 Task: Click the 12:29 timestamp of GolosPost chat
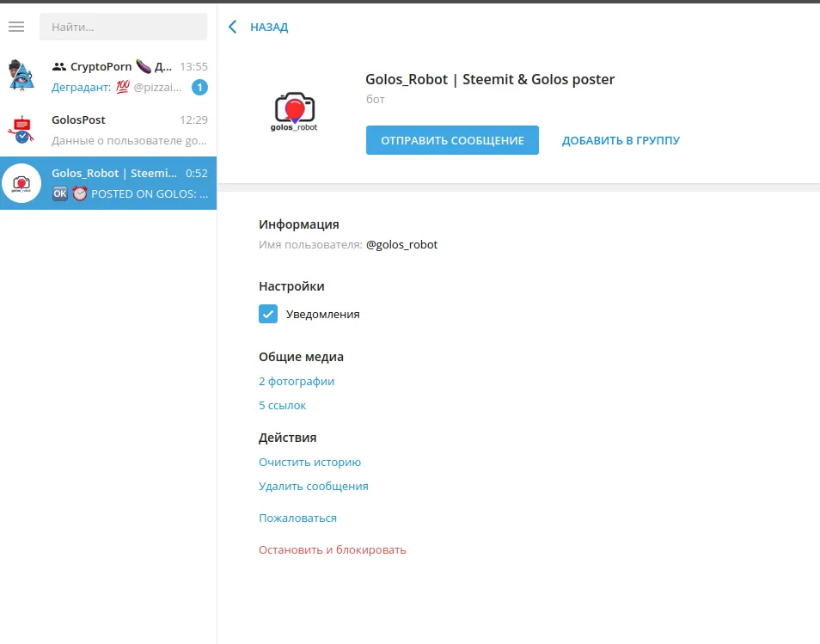pos(193,120)
